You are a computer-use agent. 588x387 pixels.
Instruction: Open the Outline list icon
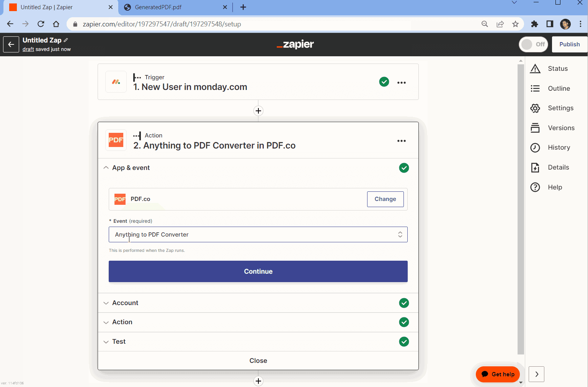[535, 88]
